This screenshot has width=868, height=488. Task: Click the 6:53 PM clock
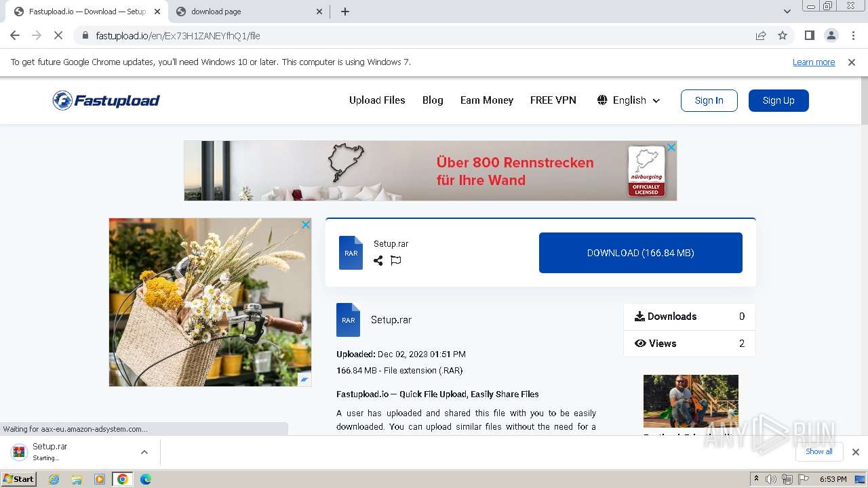[833, 479]
